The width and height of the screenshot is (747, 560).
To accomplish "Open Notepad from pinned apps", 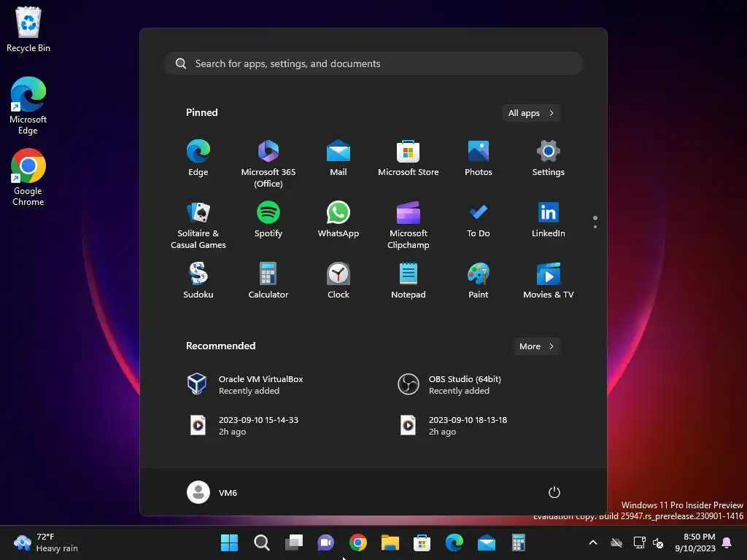I will (409, 281).
